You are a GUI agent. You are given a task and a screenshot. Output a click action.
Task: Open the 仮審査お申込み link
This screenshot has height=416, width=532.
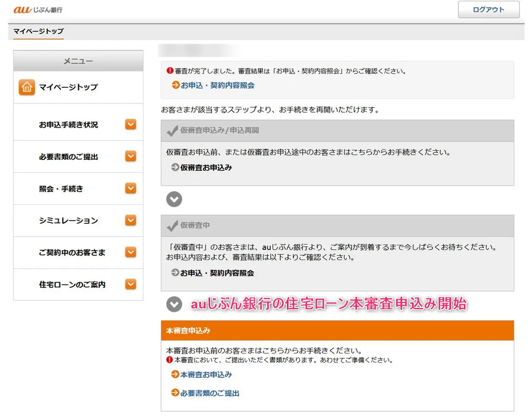coord(206,168)
